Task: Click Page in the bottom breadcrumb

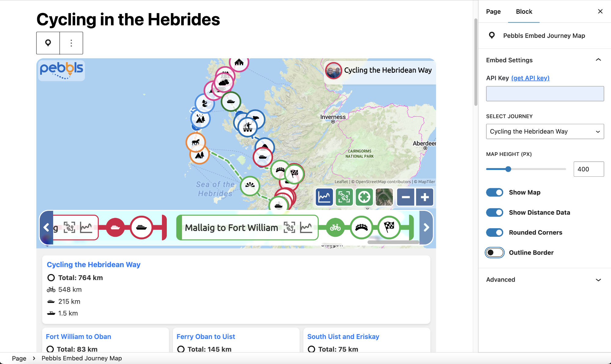Action: (19, 358)
